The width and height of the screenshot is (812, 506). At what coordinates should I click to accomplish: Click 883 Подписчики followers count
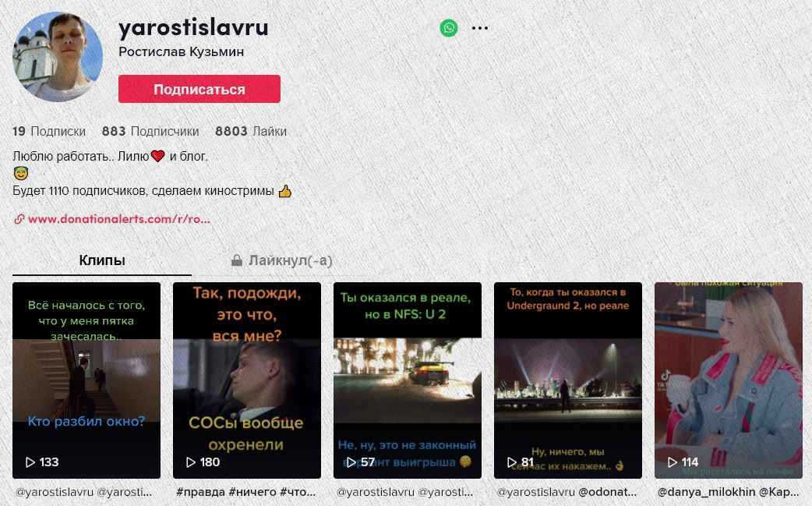tap(150, 132)
